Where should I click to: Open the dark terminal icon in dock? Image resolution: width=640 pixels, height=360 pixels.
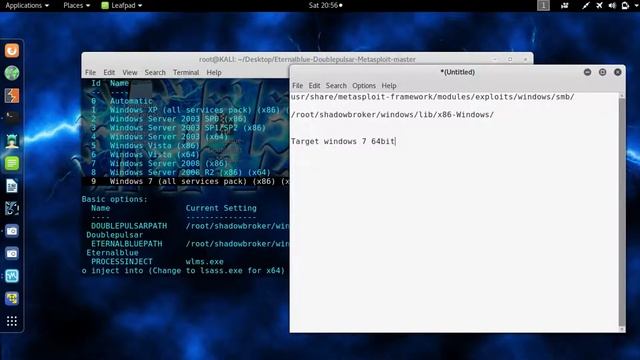coord(12,118)
